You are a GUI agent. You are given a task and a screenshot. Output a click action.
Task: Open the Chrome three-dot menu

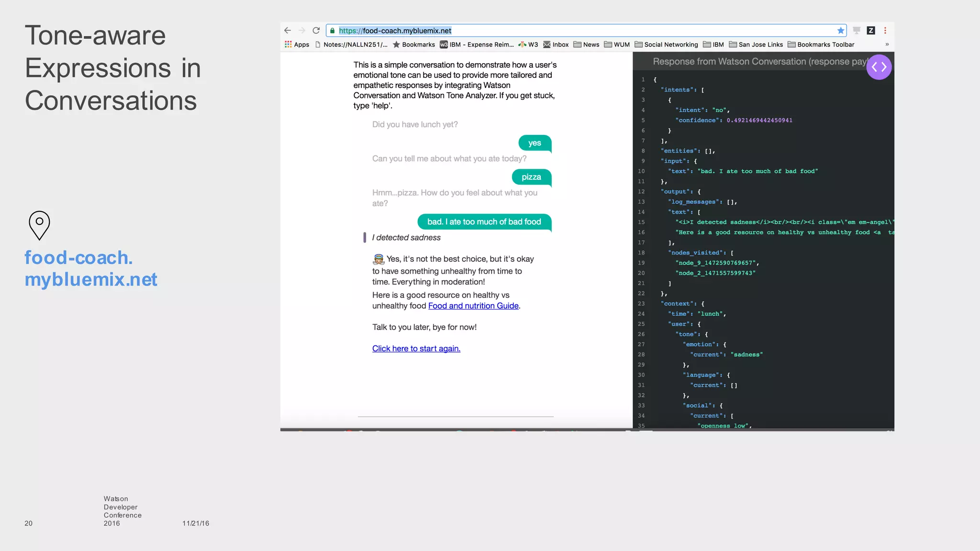click(885, 31)
